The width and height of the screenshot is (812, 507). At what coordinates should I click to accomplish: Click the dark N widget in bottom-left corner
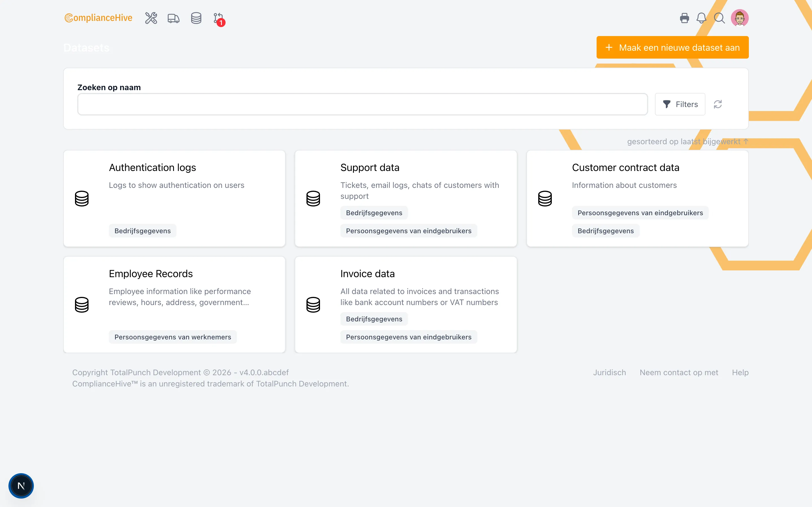[x=21, y=485]
